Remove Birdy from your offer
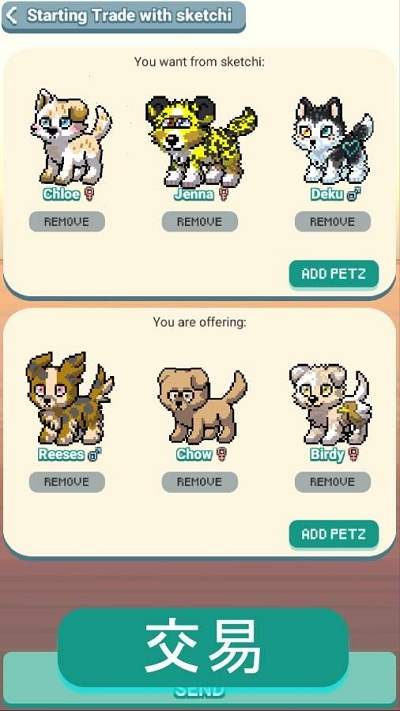 333,482
